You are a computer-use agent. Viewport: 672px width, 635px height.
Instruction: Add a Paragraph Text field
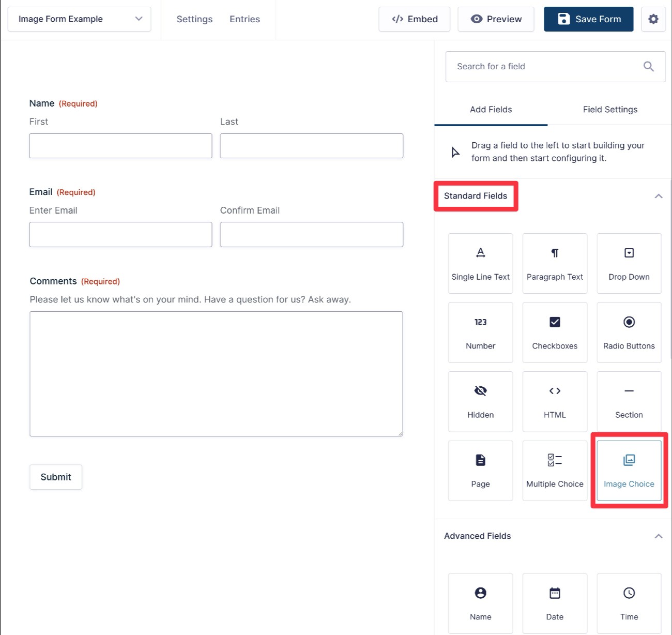coord(555,263)
